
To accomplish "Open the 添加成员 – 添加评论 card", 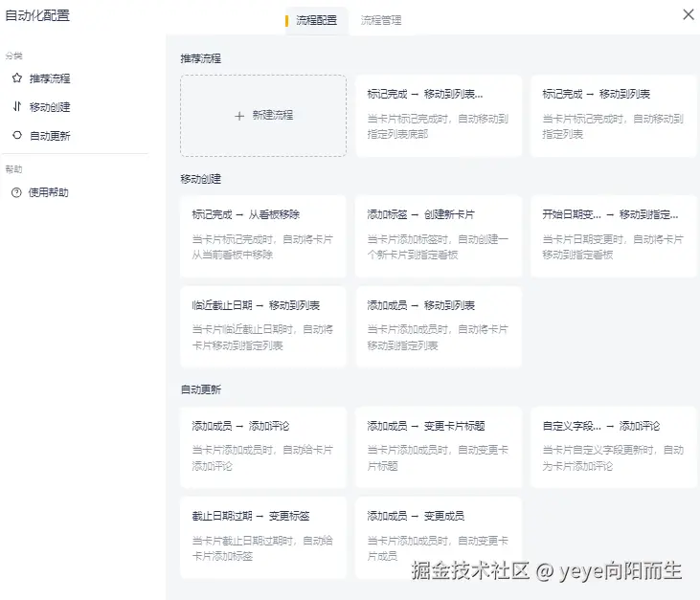I will (x=263, y=448).
